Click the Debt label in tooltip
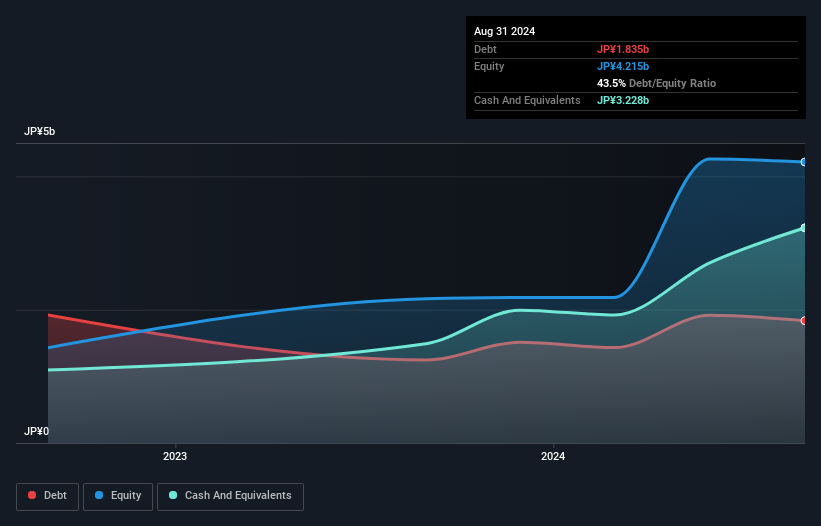 click(x=485, y=49)
